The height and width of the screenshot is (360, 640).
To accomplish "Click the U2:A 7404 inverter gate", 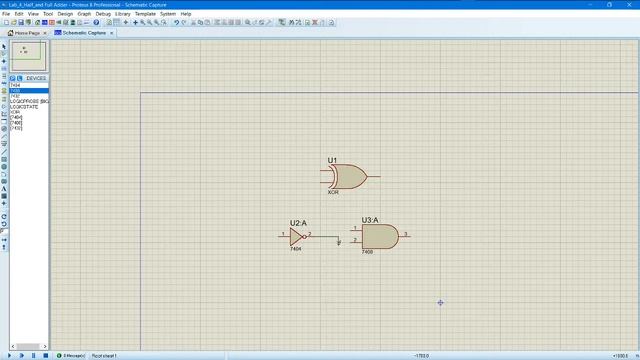I will [297, 236].
